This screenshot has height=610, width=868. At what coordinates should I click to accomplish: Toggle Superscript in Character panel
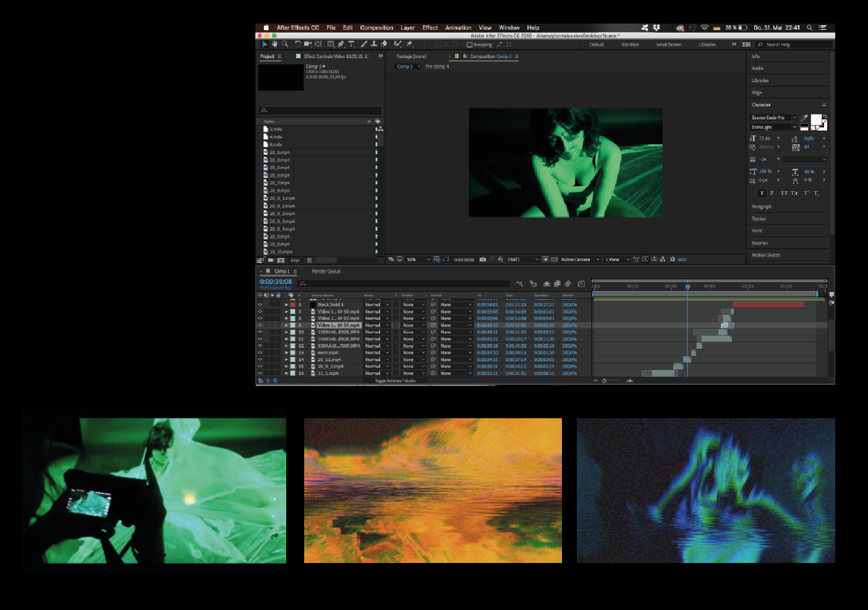[806, 193]
